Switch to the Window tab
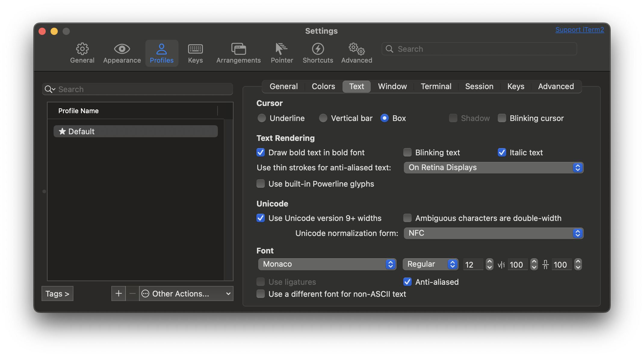 (392, 86)
